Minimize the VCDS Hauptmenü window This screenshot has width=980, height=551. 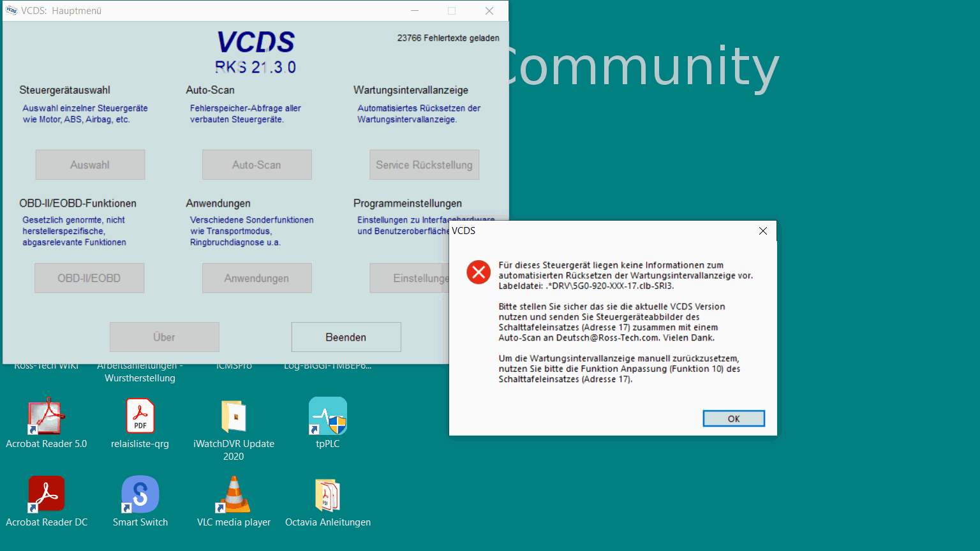[415, 11]
